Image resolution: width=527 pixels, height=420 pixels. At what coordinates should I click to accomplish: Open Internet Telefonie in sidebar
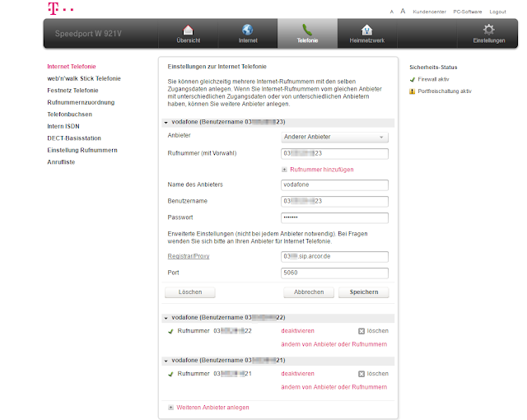(x=72, y=67)
